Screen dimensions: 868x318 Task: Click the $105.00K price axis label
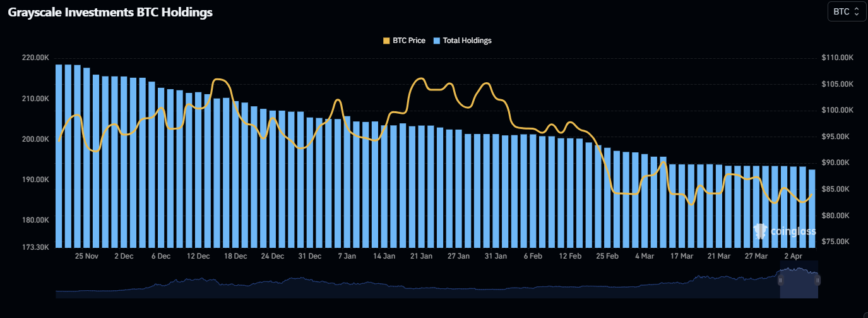coord(838,84)
